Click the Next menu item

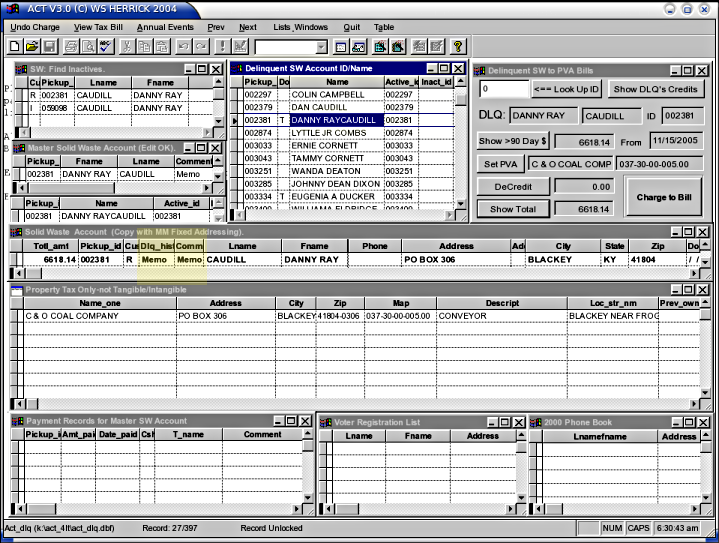(x=248, y=27)
